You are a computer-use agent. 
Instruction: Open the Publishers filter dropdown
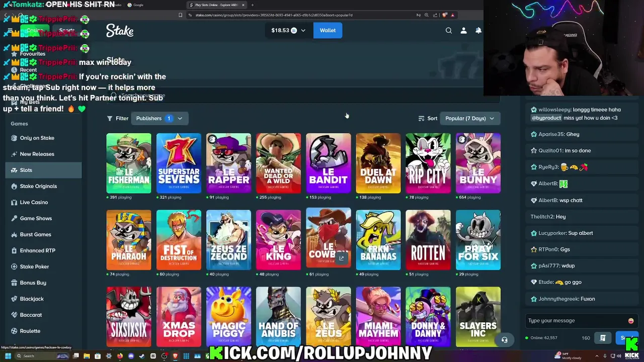(x=159, y=119)
